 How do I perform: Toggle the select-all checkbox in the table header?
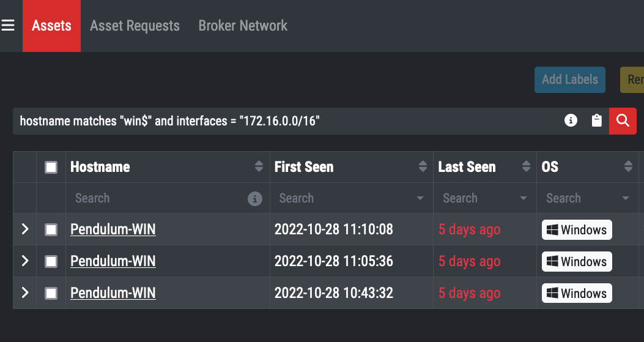pos(51,167)
